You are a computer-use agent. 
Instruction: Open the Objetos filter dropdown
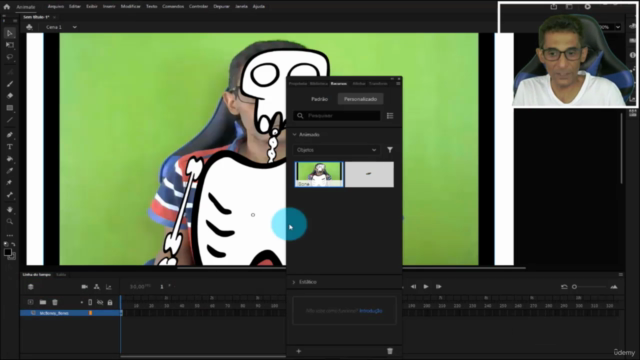pyautogui.click(x=337, y=150)
